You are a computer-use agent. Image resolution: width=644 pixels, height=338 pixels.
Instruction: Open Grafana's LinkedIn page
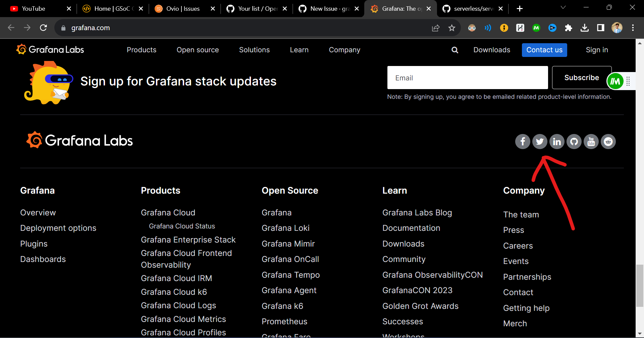click(557, 141)
